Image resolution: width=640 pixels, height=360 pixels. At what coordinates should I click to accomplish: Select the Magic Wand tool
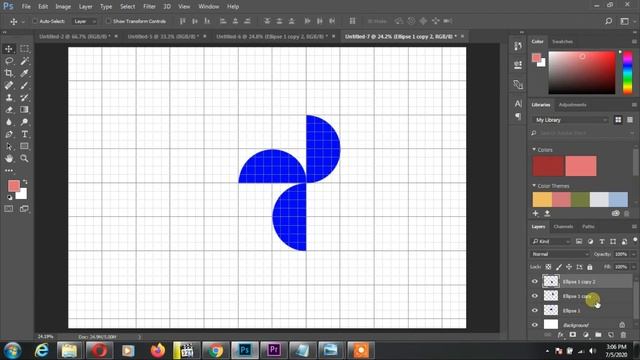[24, 61]
